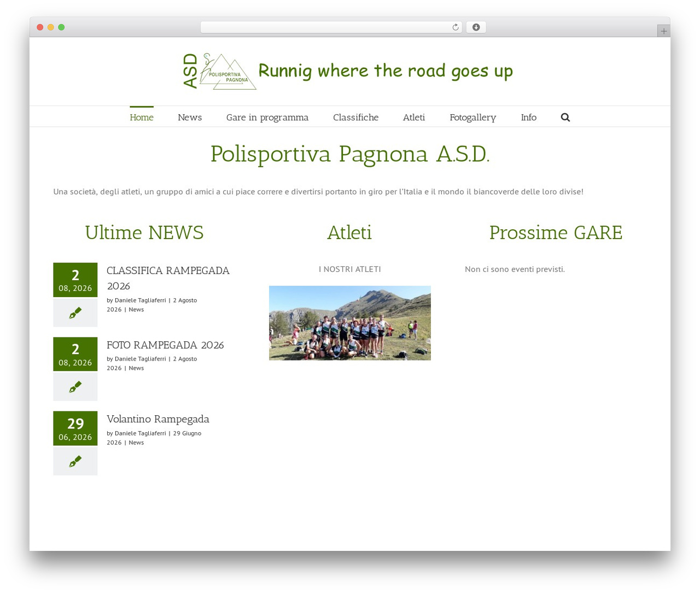Click the 'Runnig where the road goes up' tagline

(386, 71)
